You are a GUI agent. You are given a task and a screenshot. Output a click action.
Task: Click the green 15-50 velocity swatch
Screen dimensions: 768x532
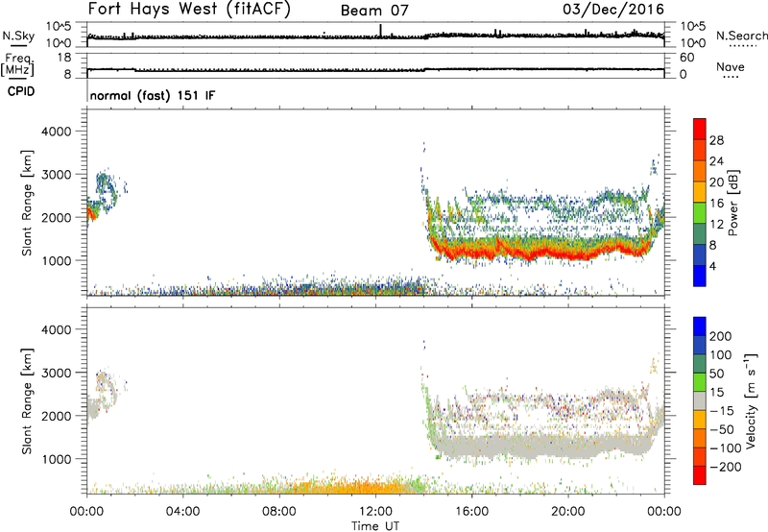click(x=700, y=382)
